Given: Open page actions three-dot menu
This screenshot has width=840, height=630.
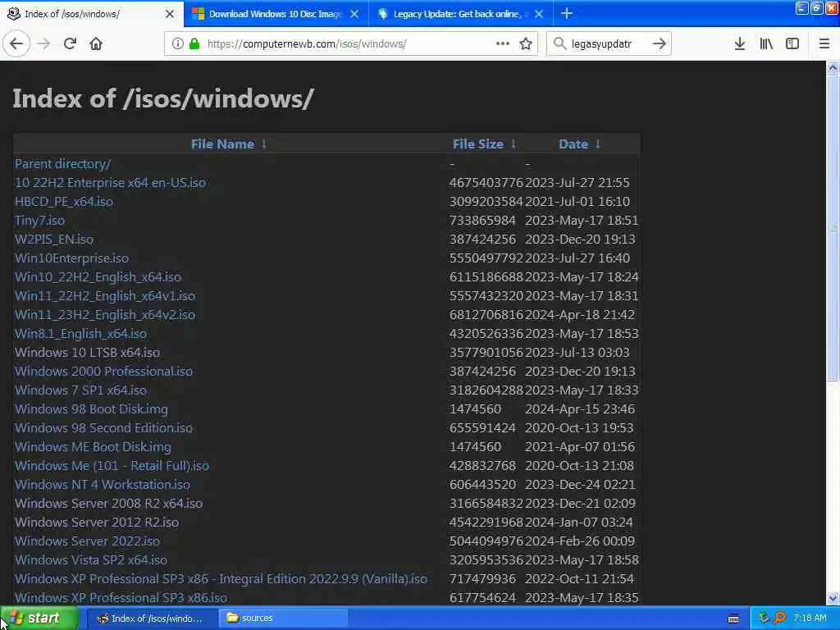Looking at the screenshot, I should 503,44.
